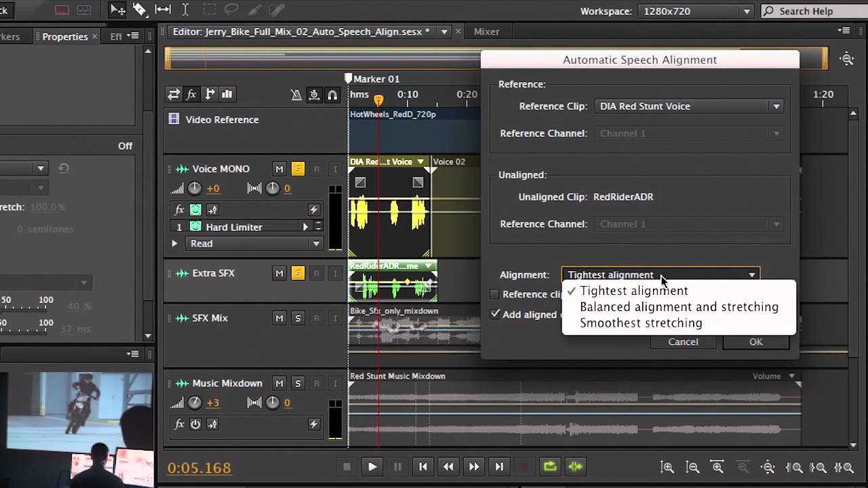Click zoom navigator icon at top right

pos(847,59)
